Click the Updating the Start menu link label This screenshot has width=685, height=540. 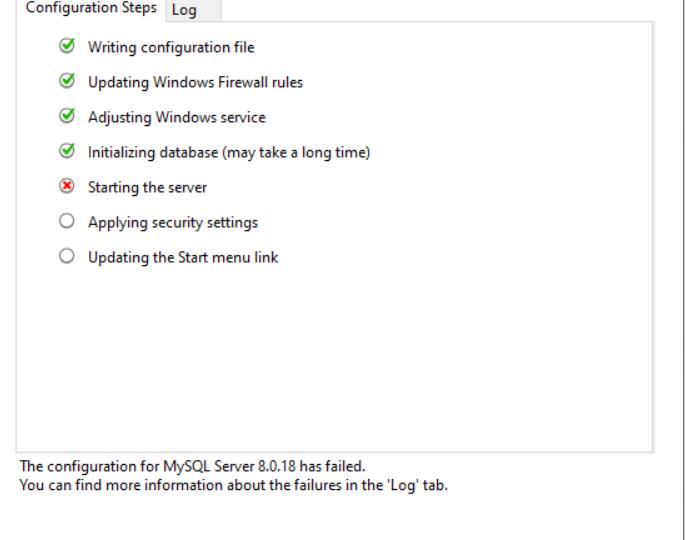[183, 257]
